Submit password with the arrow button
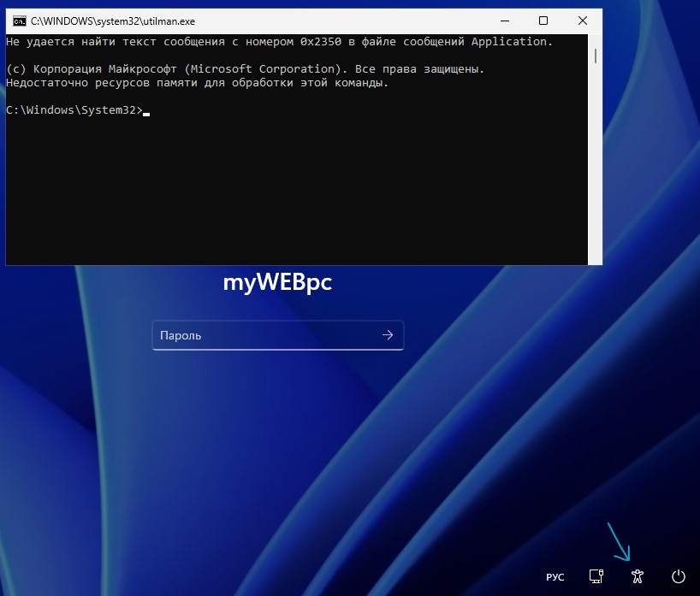 tap(388, 335)
